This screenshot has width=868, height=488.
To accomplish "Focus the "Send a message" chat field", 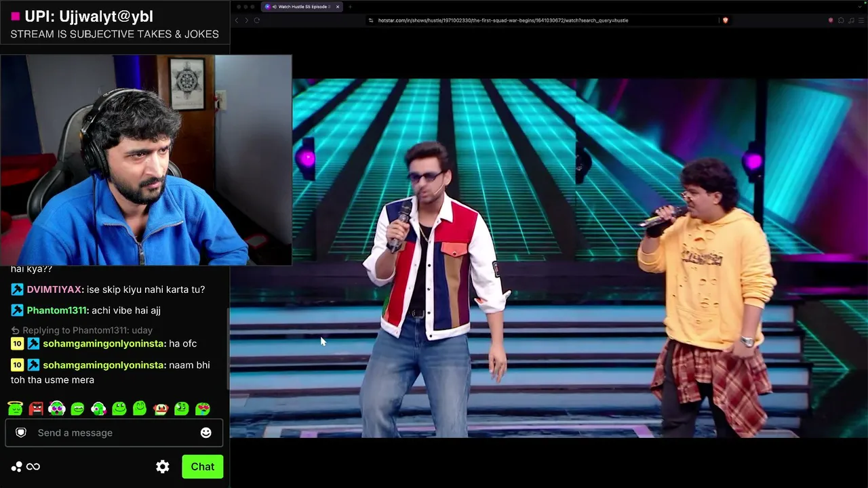I will click(x=114, y=432).
